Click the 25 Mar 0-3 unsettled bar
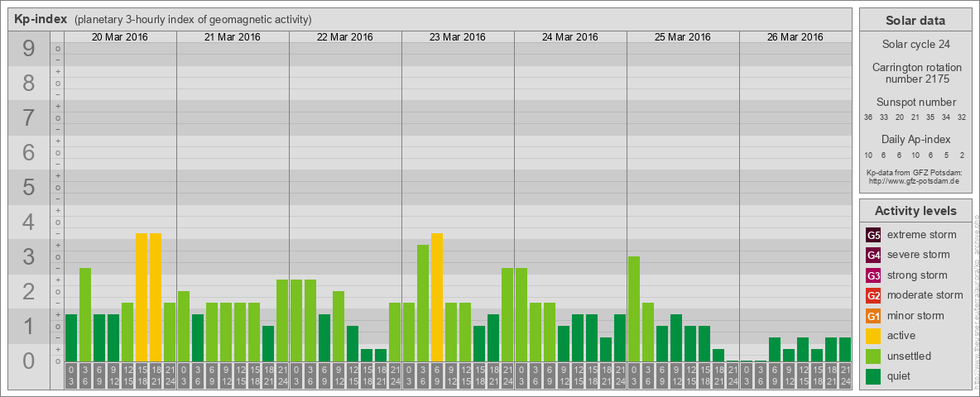Image resolution: width=980 pixels, height=397 pixels. [x=634, y=309]
